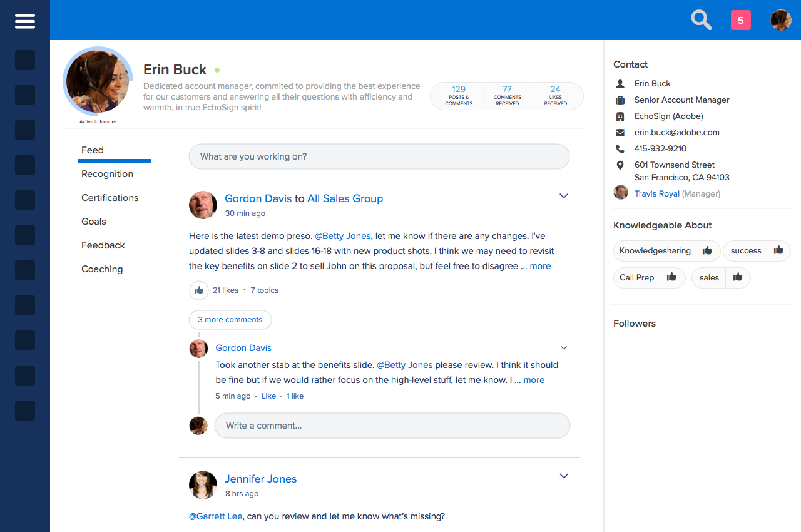View the 129 posts & comments stat
Image resolution: width=801 pixels, height=532 pixels.
[459, 96]
